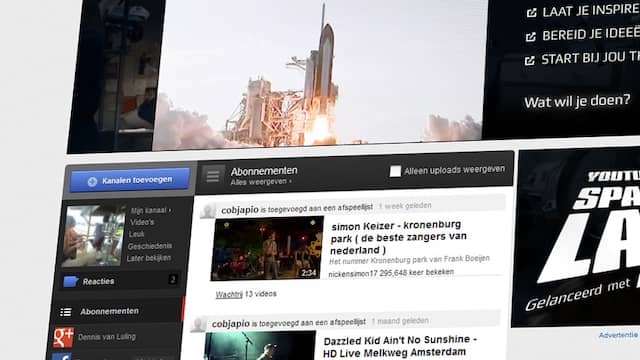Viewport: 640px width, 360px height.
Task: Expand the Alles weergeven dropdown
Action: (x=261, y=182)
